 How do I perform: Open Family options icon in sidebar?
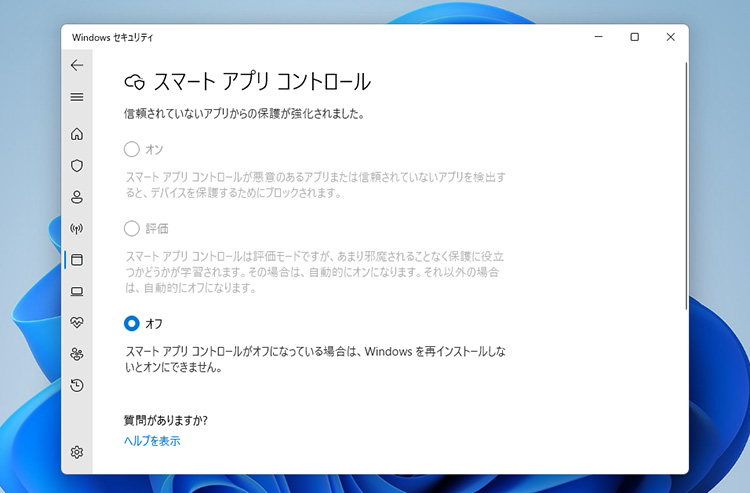tap(77, 354)
